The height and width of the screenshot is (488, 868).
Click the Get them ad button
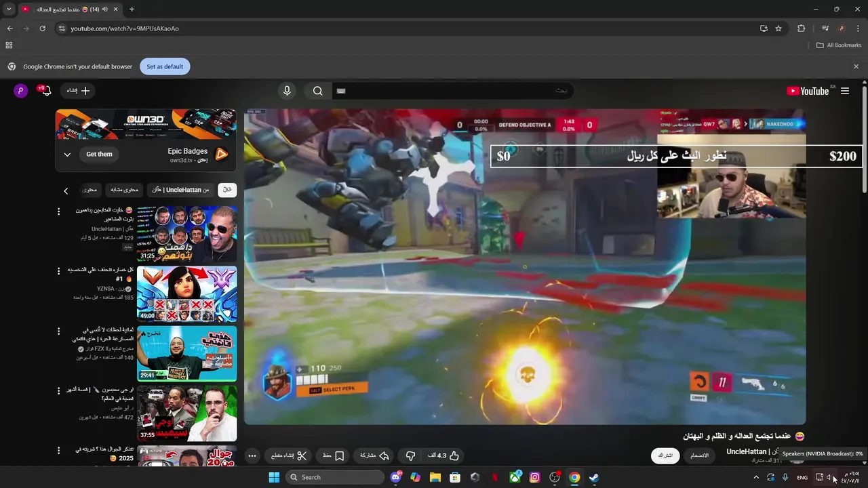(99, 154)
